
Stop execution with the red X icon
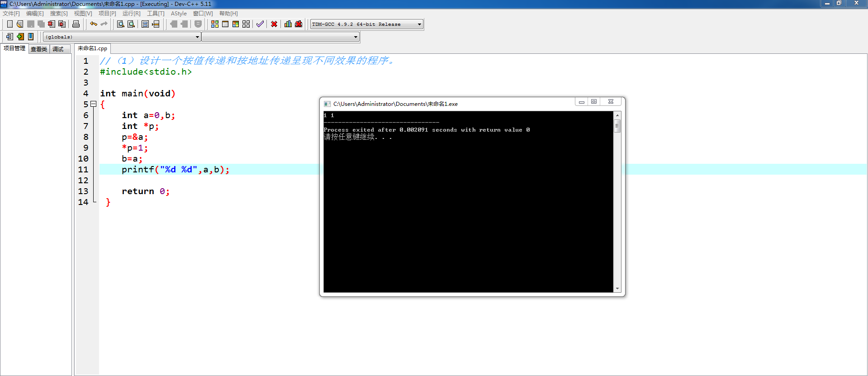point(274,24)
